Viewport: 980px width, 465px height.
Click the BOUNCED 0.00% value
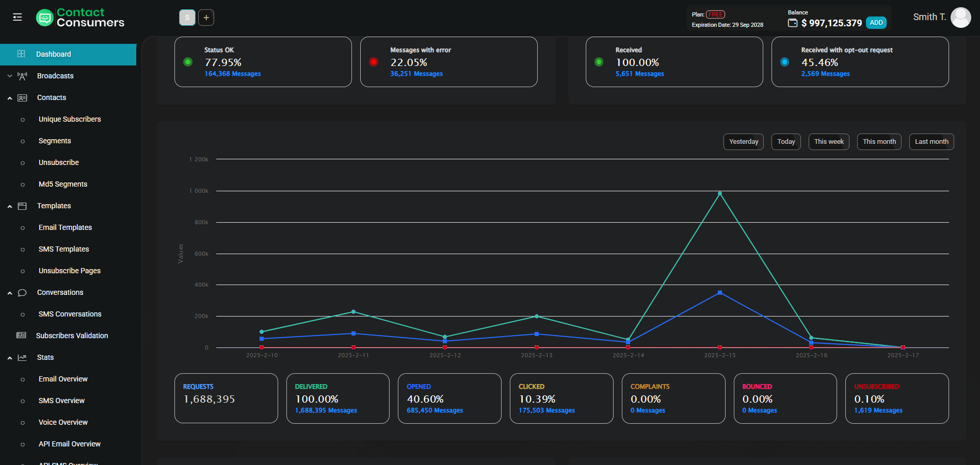(x=757, y=399)
